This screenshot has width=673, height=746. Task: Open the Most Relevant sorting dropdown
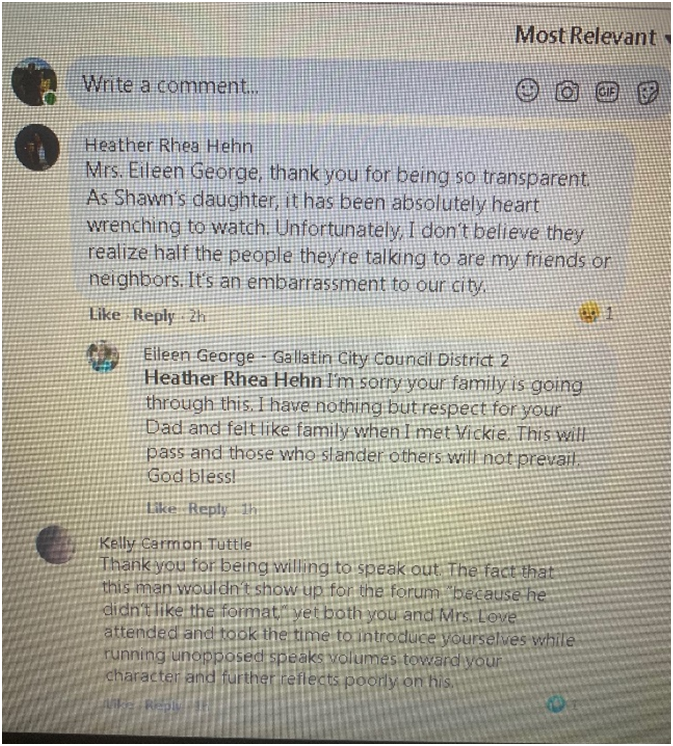pyautogui.click(x=592, y=36)
